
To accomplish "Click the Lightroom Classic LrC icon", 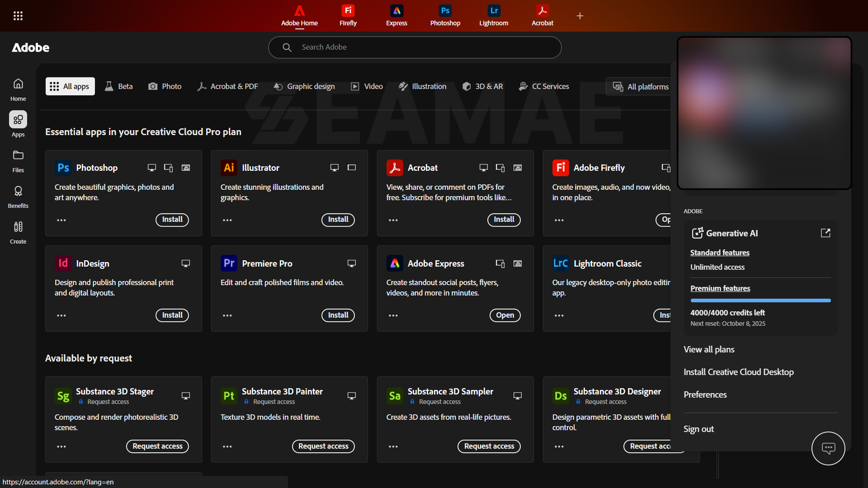I will (x=561, y=264).
